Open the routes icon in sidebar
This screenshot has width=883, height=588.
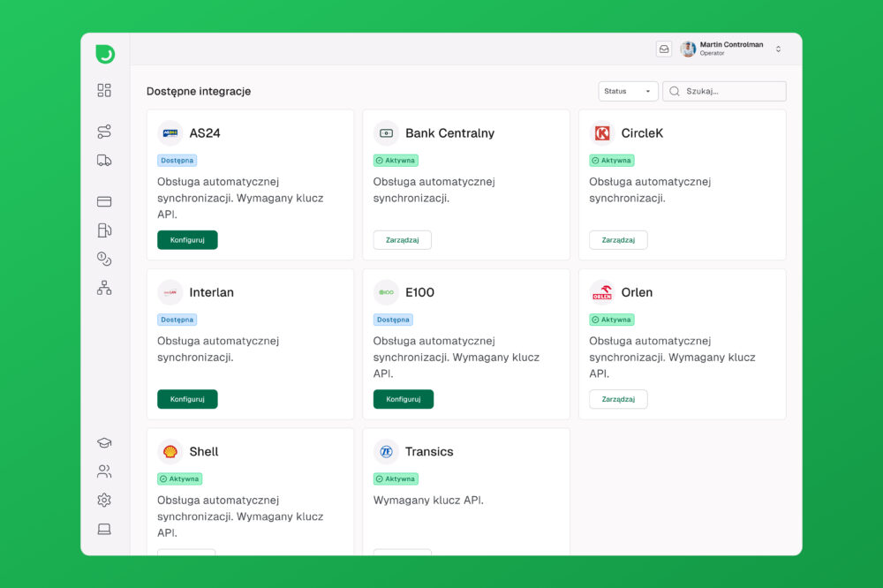[x=104, y=132]
